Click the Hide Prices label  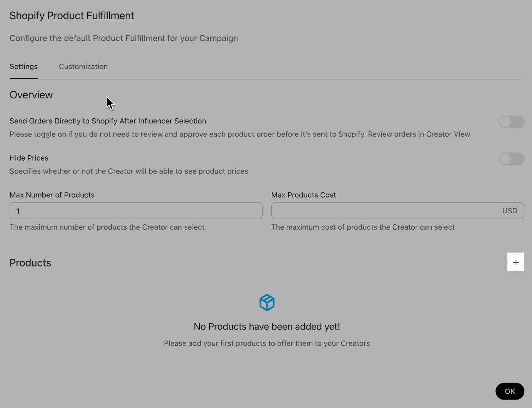[x=29, y=158]
